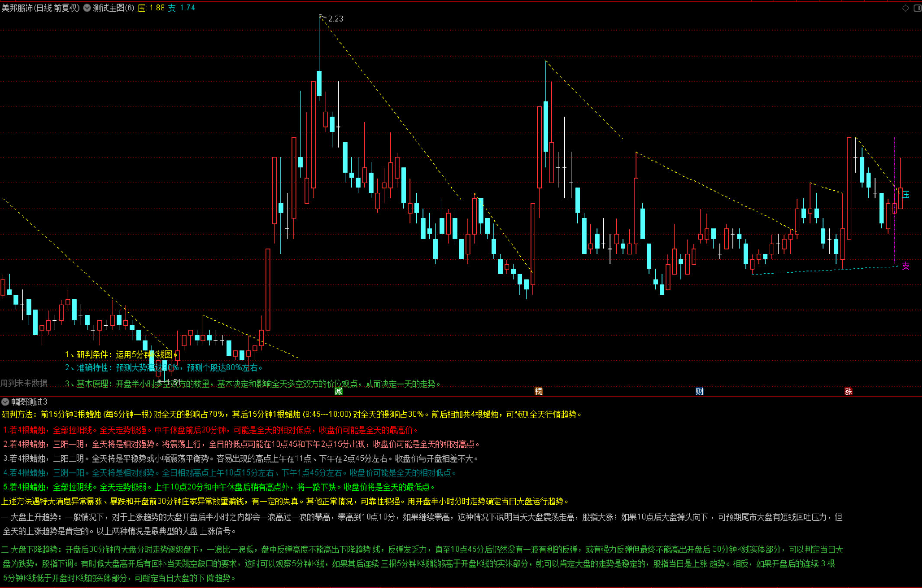Viewport: 922px width, 588px height.
Task: Click the blue 财 event marker icon
Action: (x=700, y=391)
